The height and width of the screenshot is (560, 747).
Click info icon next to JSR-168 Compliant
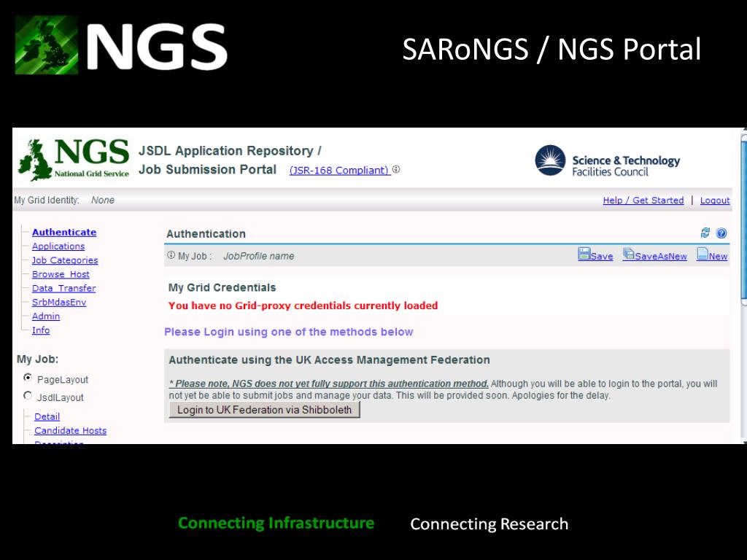pos(396,169)
